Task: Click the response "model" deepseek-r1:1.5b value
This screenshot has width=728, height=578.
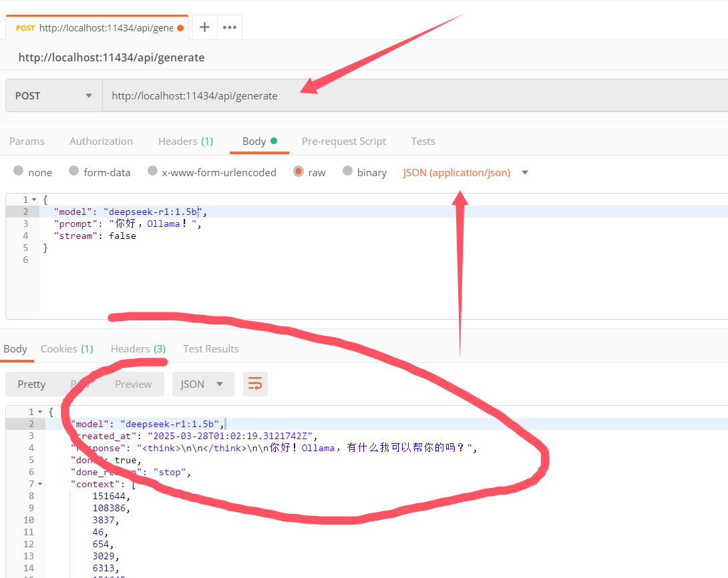Action: [x=170, y=424]
